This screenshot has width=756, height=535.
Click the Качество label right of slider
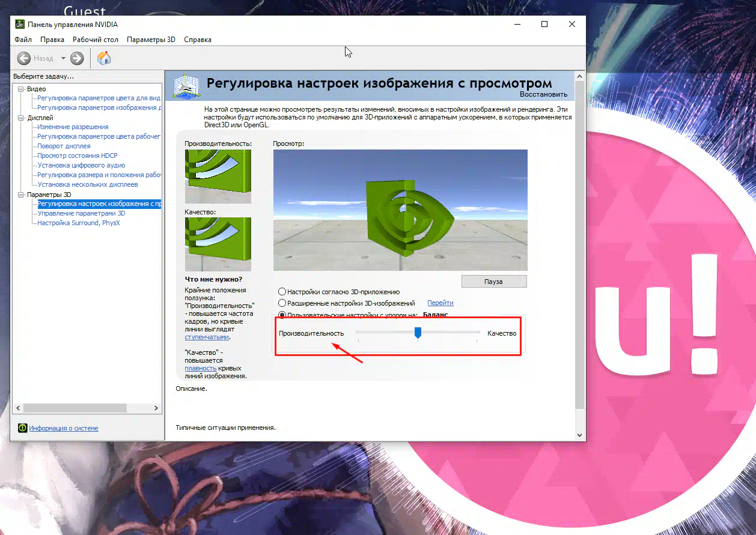[502, 333]
